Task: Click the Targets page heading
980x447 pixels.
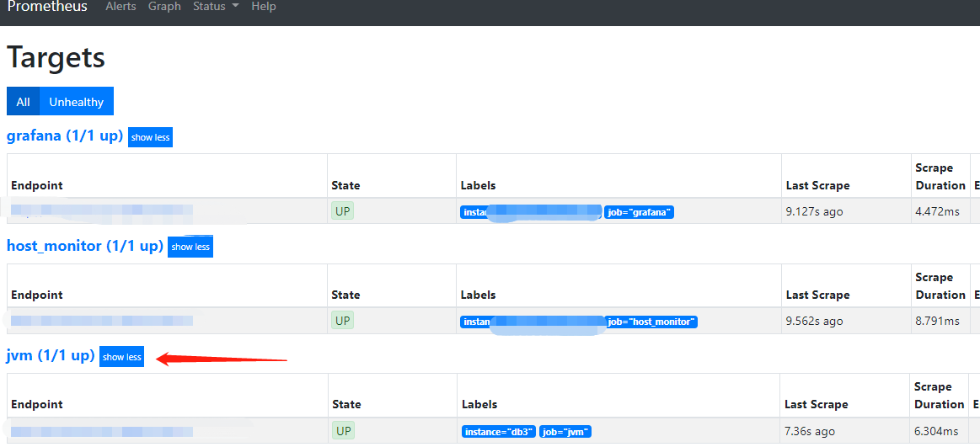Action: (56, 58)
